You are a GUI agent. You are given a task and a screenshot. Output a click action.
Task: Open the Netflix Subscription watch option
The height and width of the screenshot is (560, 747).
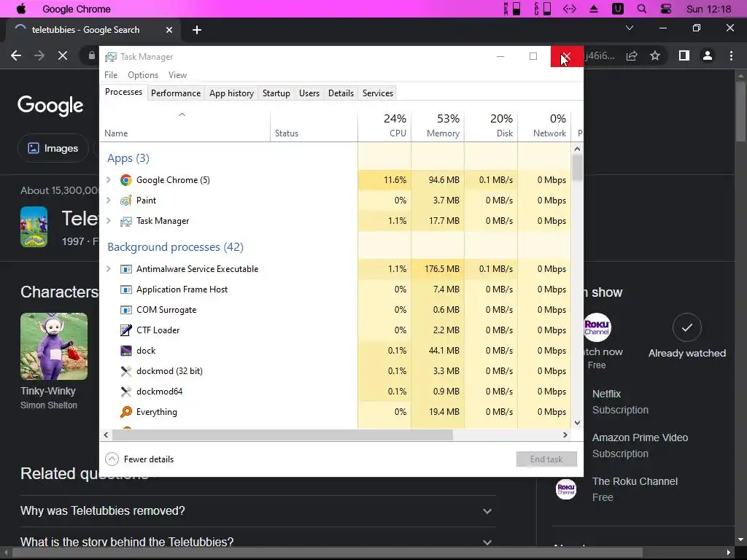pyautogui.click(x=620, y=402)
